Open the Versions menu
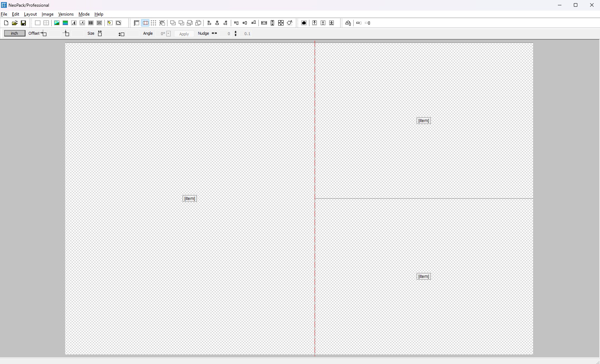Viewport: 600px width, 364px height. [66, 14]
